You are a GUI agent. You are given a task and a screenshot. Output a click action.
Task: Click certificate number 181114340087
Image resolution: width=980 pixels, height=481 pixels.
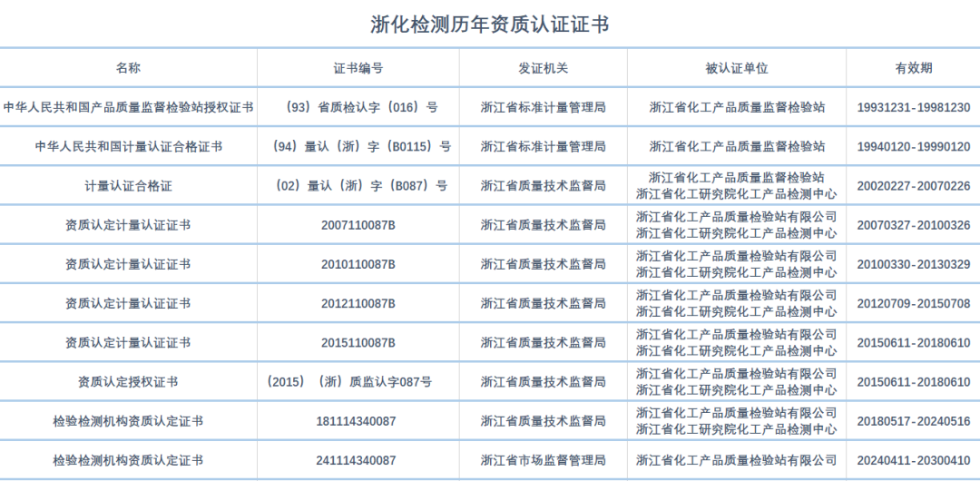[x=358, y=421]
